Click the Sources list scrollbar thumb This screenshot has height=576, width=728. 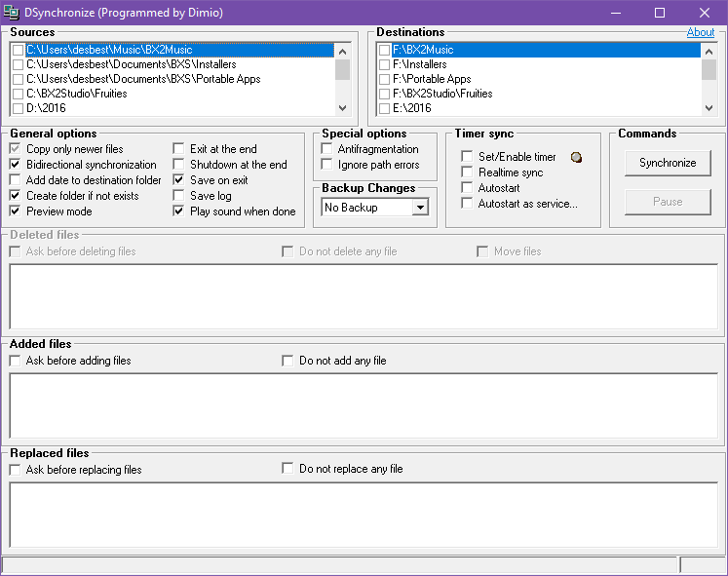343,69
